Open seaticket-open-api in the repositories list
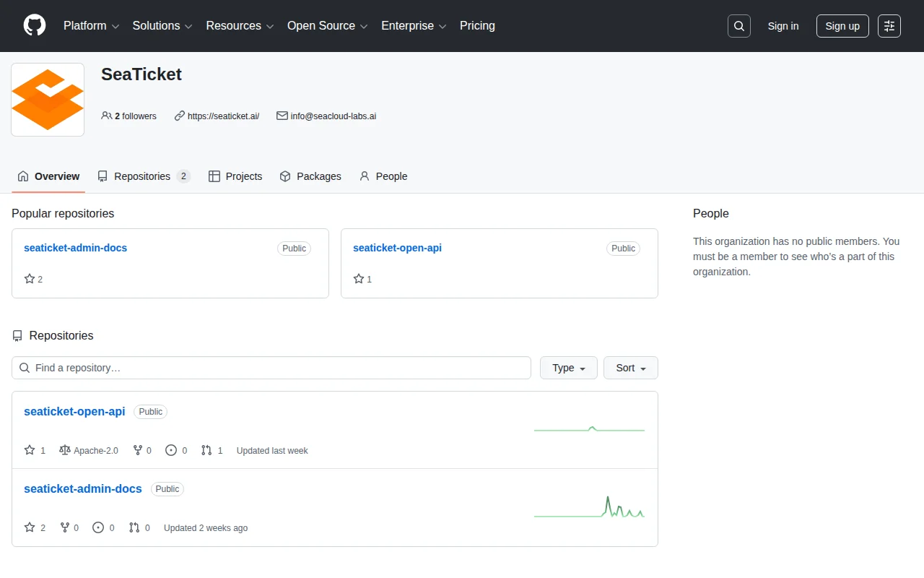Image resolution: width=924 pixels, height=578 pixels. coord(74,411)
